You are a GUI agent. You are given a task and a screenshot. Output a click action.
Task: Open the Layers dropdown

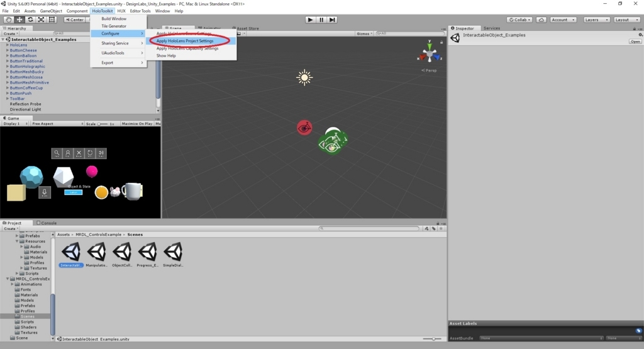(596, 19)
